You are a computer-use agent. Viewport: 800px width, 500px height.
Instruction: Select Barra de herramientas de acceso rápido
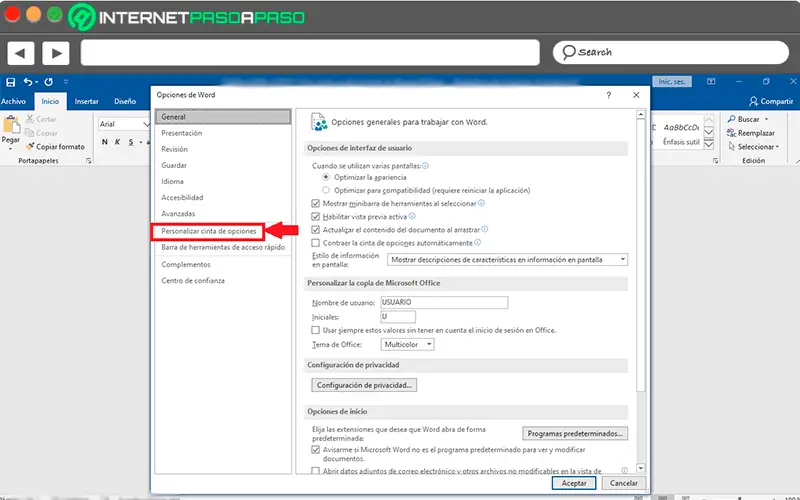(223, 247)
